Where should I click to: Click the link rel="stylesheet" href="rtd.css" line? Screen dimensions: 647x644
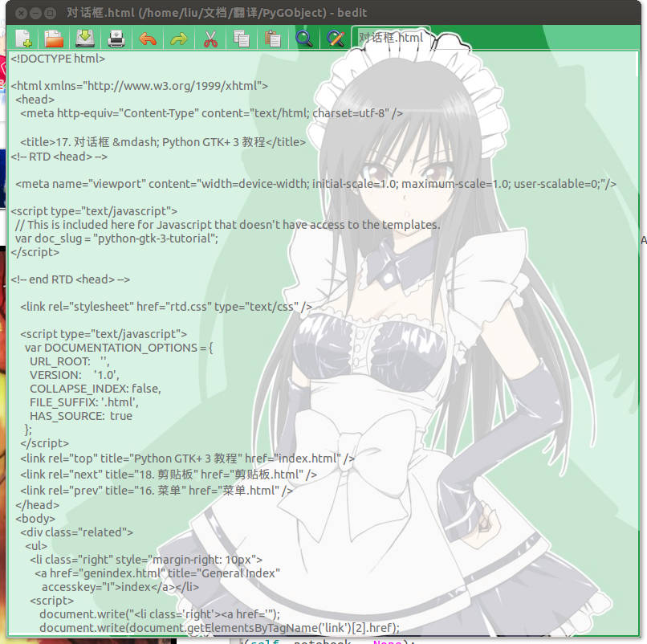(x=166, y=307)
